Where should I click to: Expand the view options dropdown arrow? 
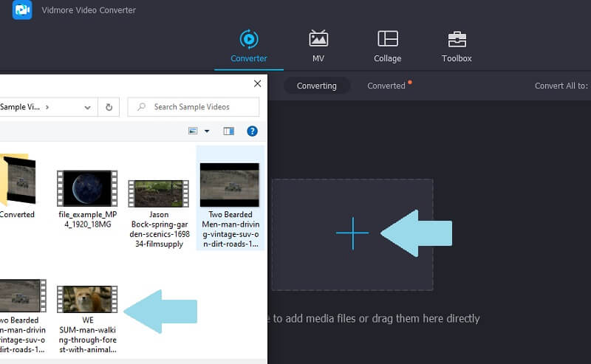[x=207, y=131]
